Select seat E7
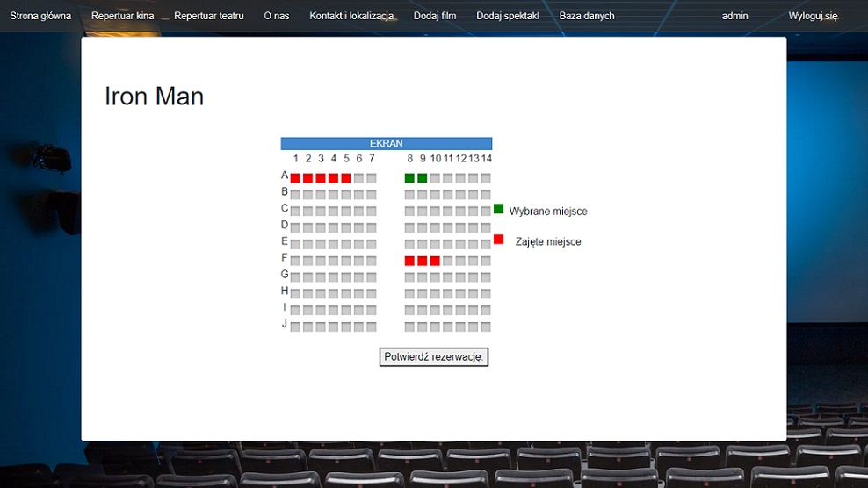Image resolution: width=868 pixels, height=488 pixels. [x=372, y=244]
